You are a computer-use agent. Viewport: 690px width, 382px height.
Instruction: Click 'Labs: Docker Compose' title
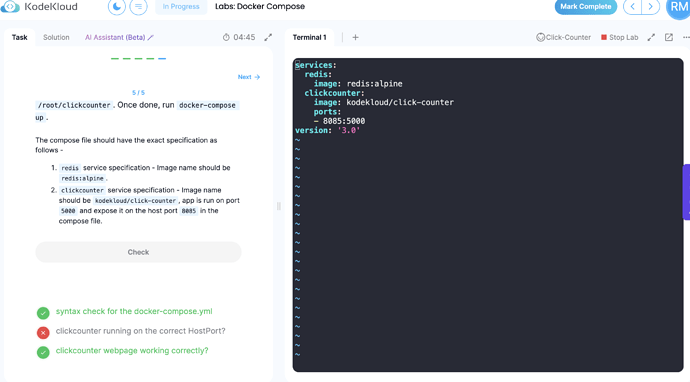tap(260, 7)
